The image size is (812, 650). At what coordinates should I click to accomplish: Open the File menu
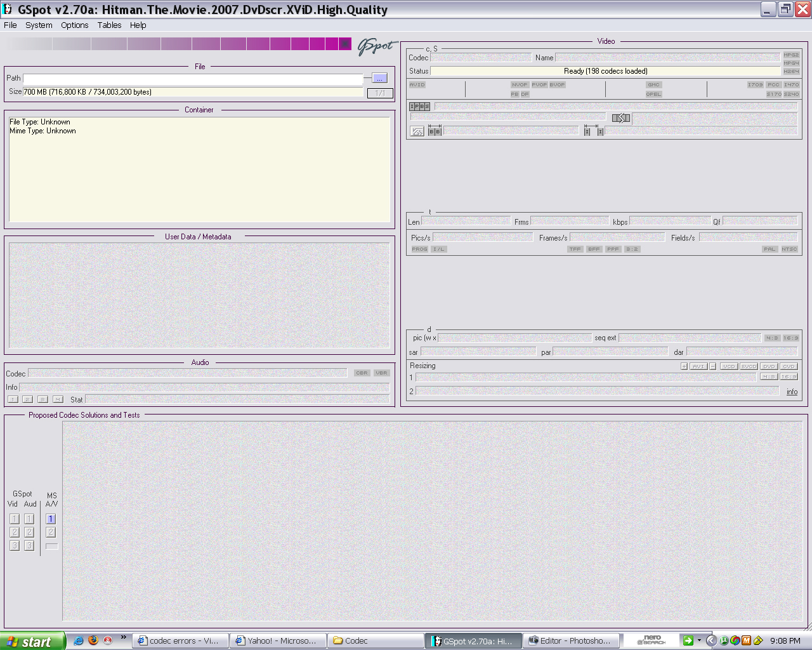pos(10,25)
